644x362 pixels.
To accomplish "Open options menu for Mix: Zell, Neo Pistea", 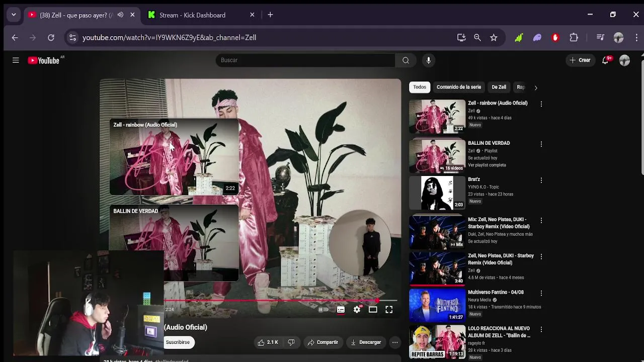I will (x=541, y=221).
